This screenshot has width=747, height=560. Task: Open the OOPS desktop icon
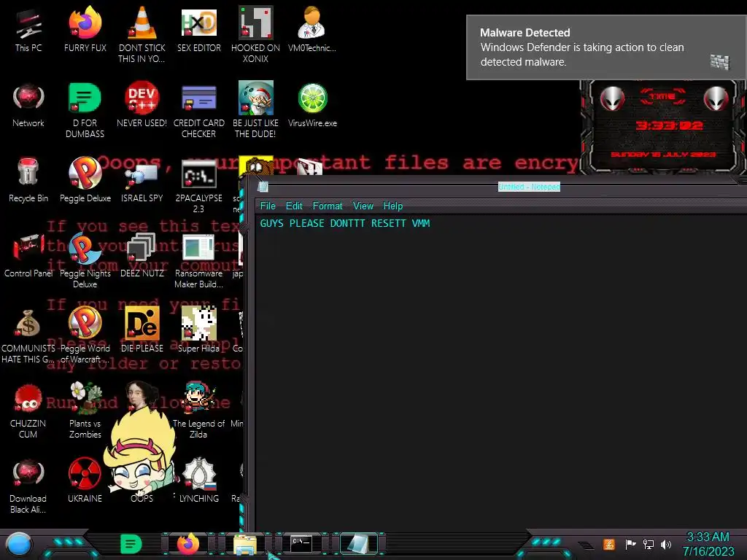click(x=142, y=498)
